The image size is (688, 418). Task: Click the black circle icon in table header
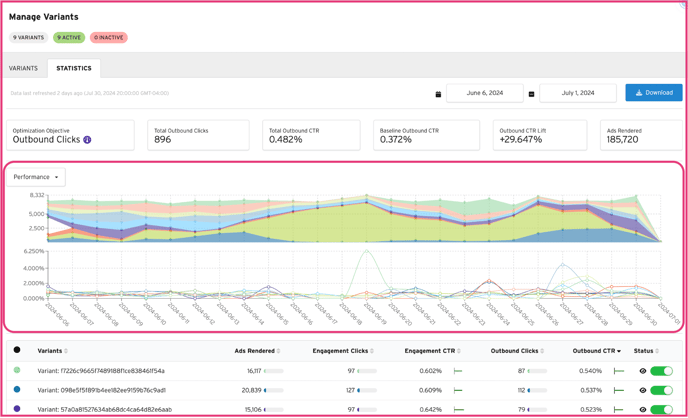tap(17, 351)
